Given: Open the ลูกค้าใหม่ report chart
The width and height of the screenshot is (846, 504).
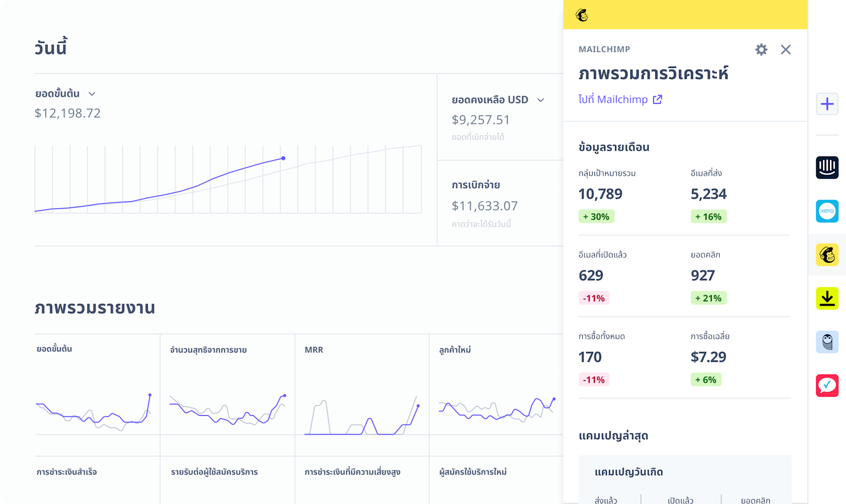Looking at the screenshot, I should coord(497,409).
